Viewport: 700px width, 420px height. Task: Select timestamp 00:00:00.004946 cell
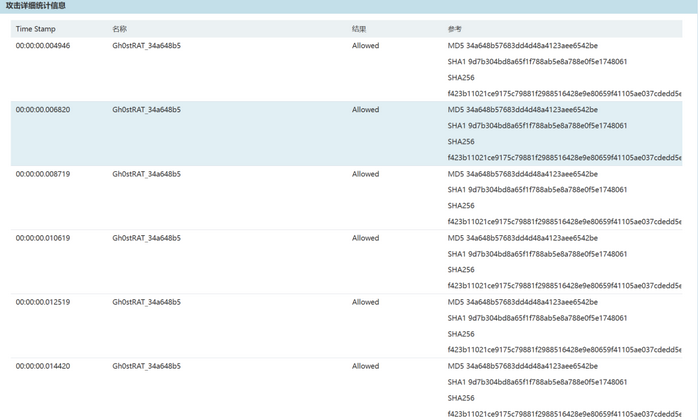[x=43, y=46]
